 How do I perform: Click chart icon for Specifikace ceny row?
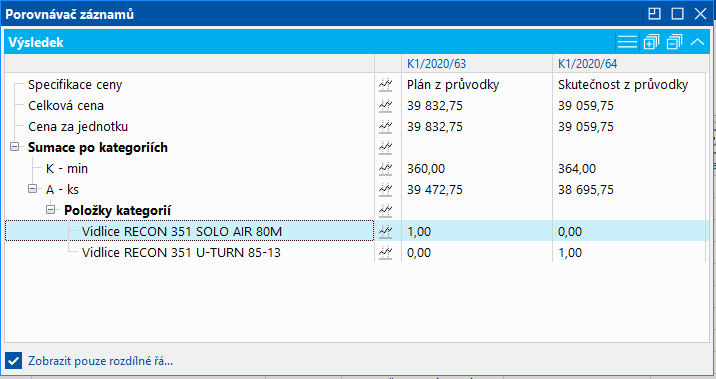pyautogui.click(x=386, y=84)
